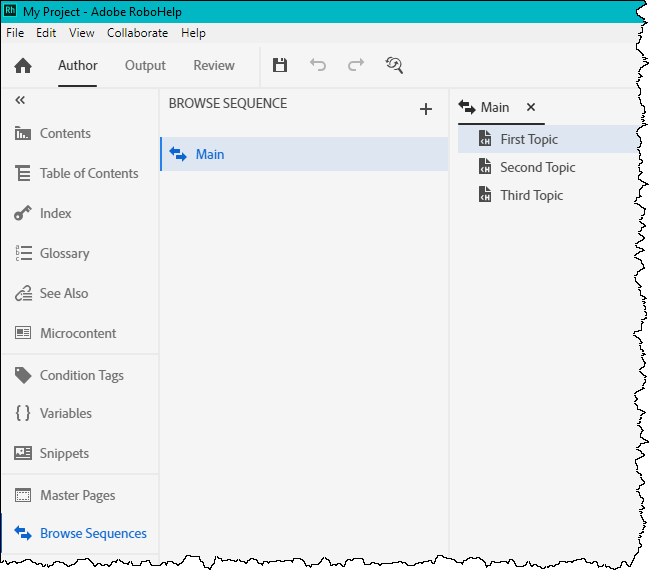Switch to the Review tab

[214, 66]
